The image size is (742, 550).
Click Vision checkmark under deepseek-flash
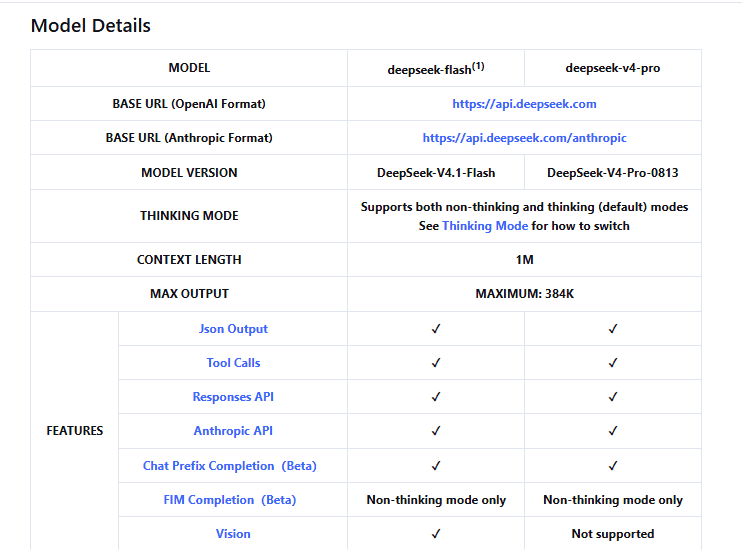click(x=436, y=533)
